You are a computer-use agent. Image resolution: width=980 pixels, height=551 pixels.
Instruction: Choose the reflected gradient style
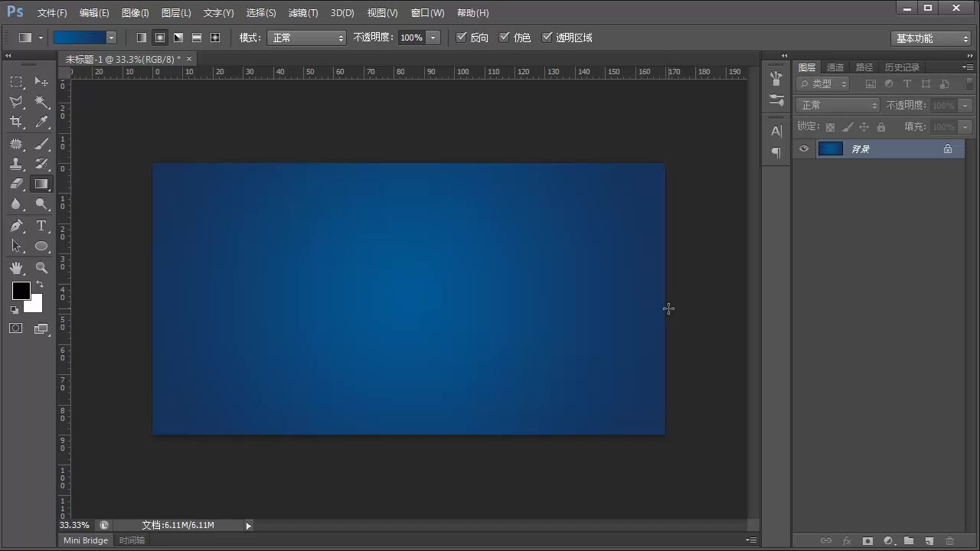click(197, 37)
